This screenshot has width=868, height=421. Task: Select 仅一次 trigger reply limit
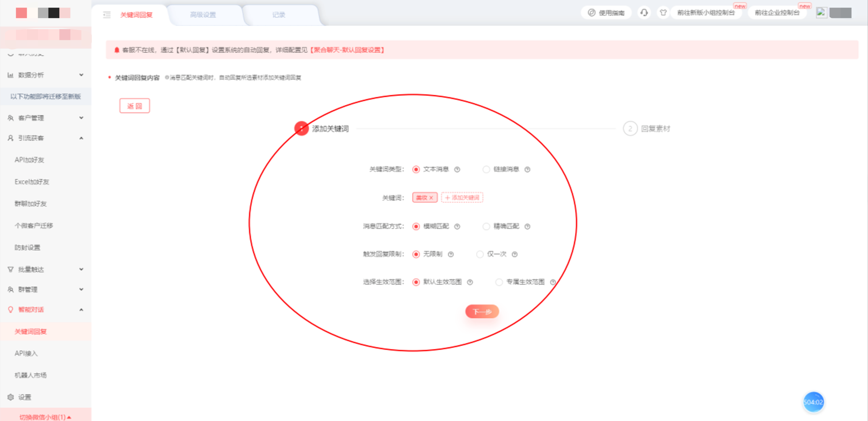(480, 254)
